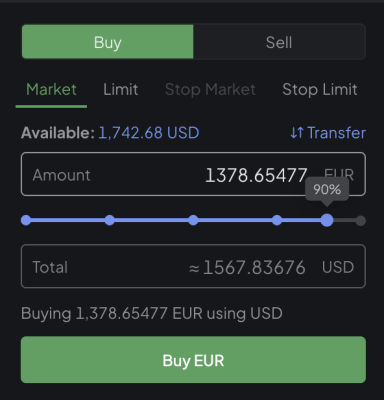The width and height of the screenshot is (384, 400).
Task: Click the USD currency label in Total
Action: coord(338,267)
